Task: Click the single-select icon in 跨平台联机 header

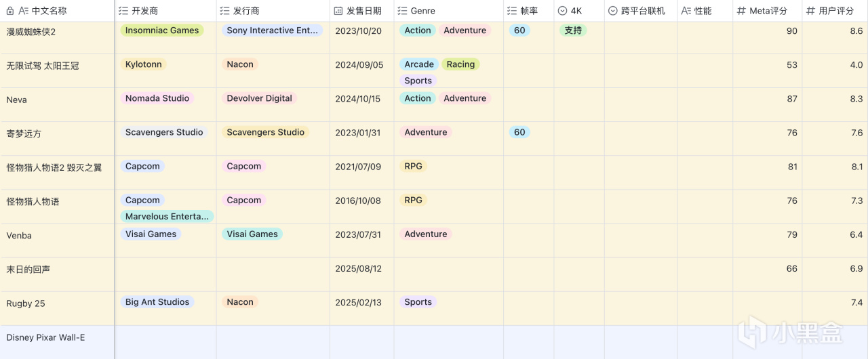Action: tap(613, 11)
